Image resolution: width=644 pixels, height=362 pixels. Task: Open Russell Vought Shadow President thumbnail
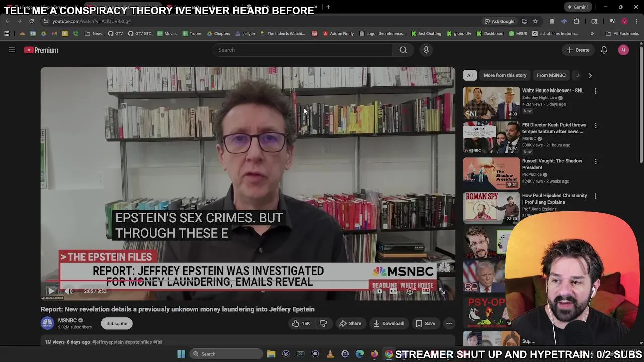(491, 173)
